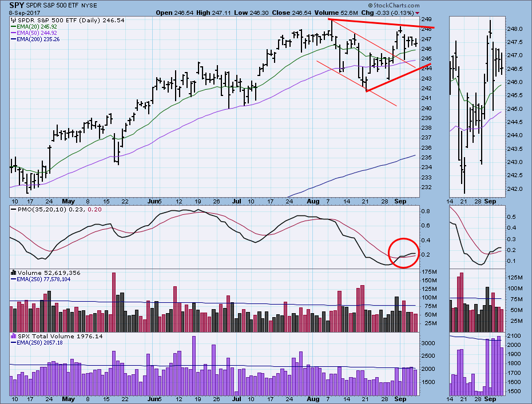Click the tallest mid-May volume bar
The width and height of the screenshot is (532, 404).
click(x=114, y=302)
